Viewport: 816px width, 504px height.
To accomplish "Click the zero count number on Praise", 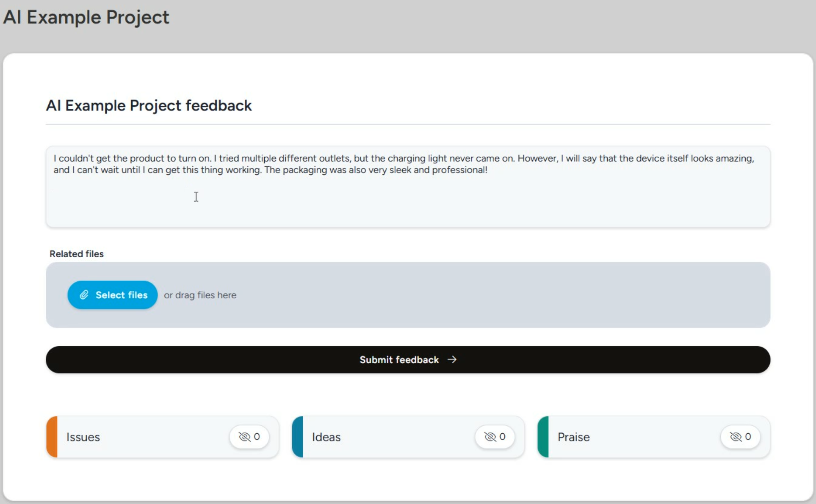I will (x=748, y=437).
